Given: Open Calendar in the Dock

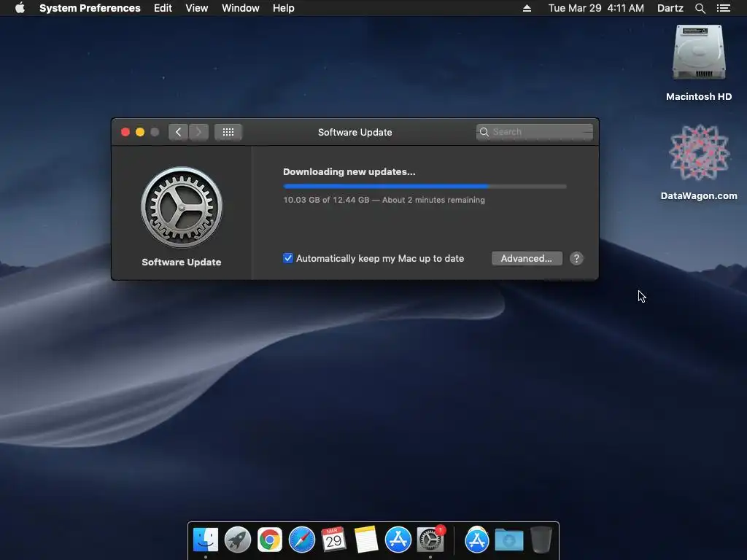Looking at the screenshot, I should (x=333, y=540).
